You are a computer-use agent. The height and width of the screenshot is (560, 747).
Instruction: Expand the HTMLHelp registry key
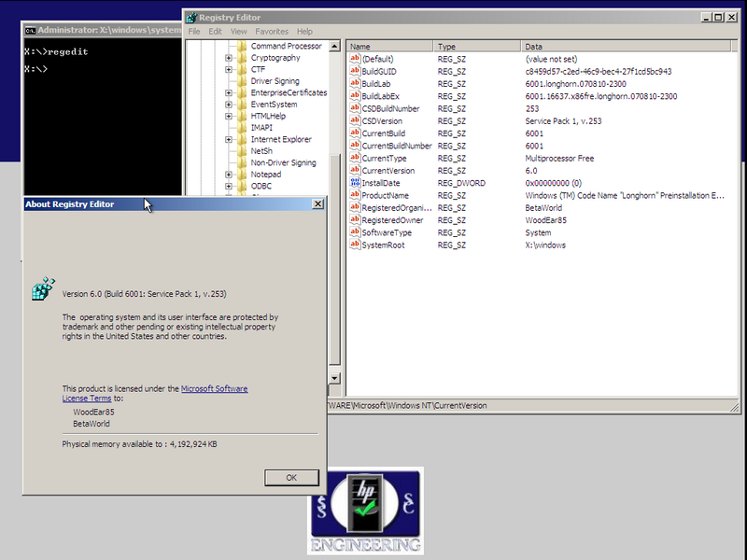coord(229,117)
